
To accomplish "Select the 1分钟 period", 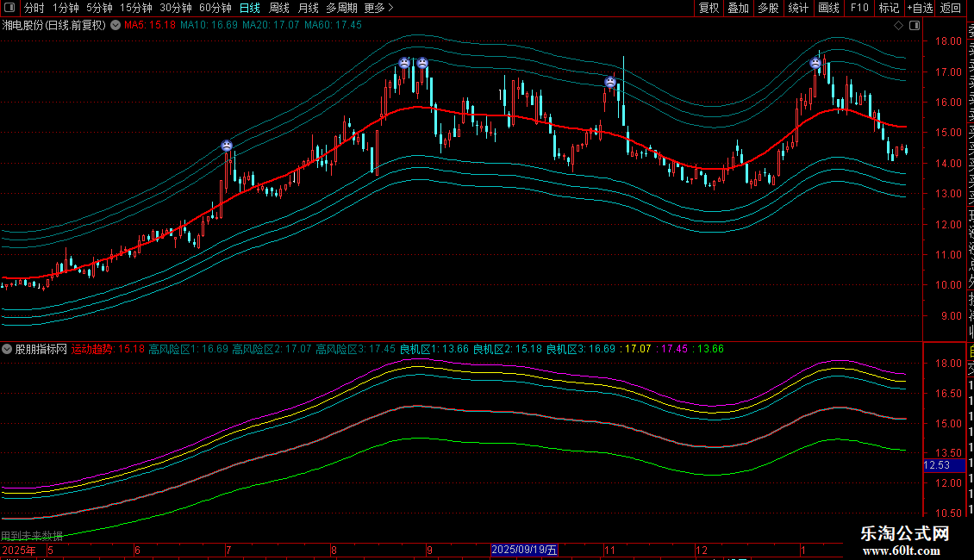I will [66, 8].
